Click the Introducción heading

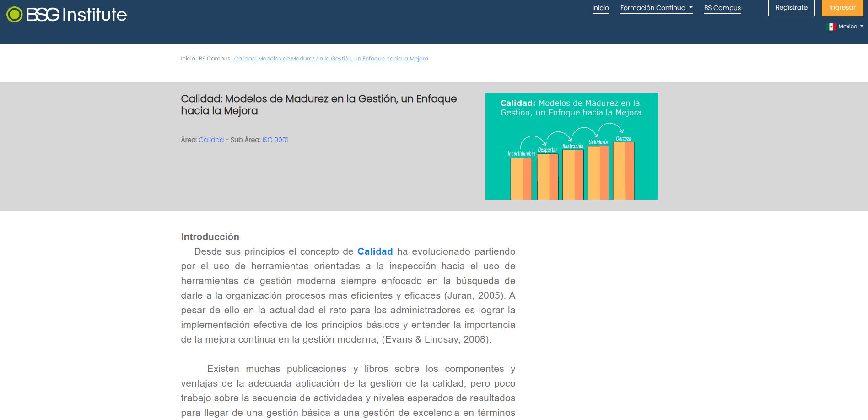[x=210, y=237]
